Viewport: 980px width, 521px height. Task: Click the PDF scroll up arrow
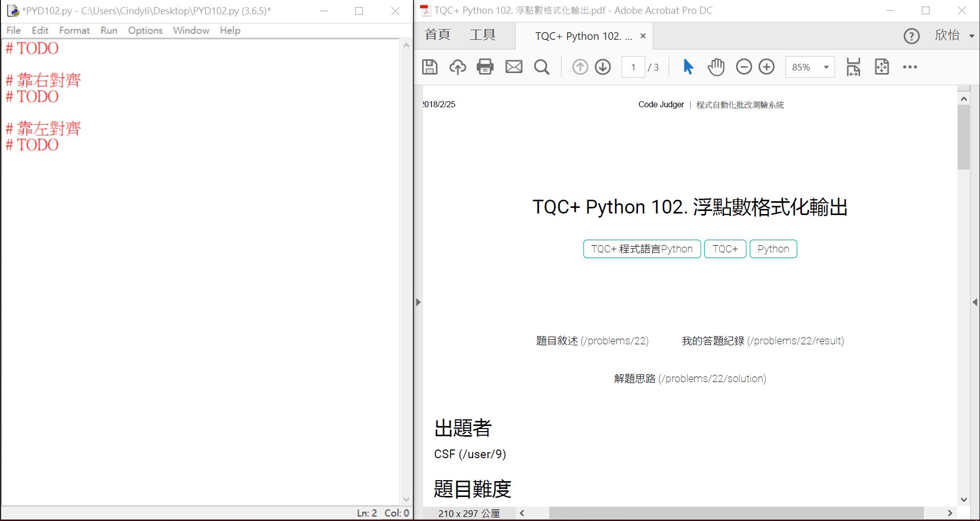[x=964, y=99]
